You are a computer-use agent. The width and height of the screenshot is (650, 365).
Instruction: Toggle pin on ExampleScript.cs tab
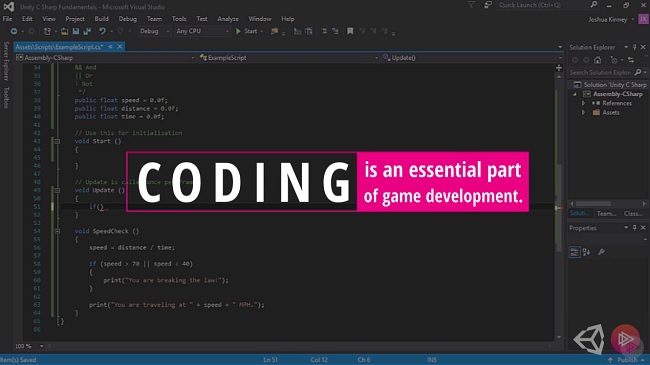[111, 47]
